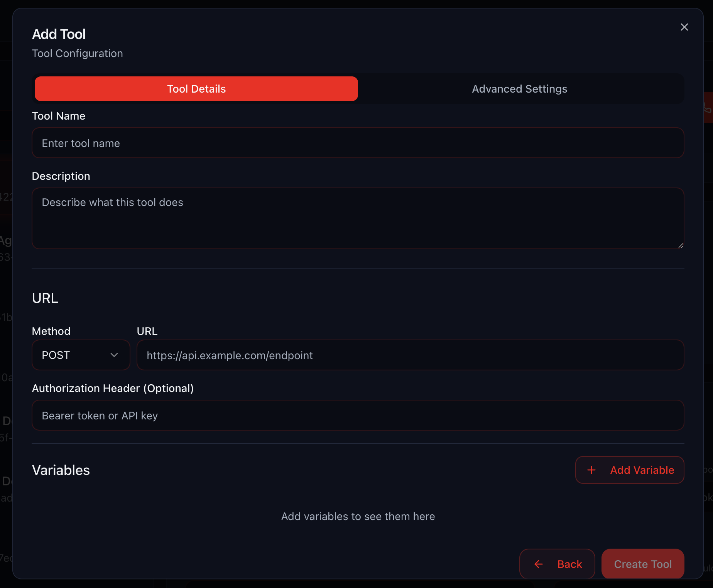
Task: Change POST to a different HTTP method
Action: (x=81, y=355)
